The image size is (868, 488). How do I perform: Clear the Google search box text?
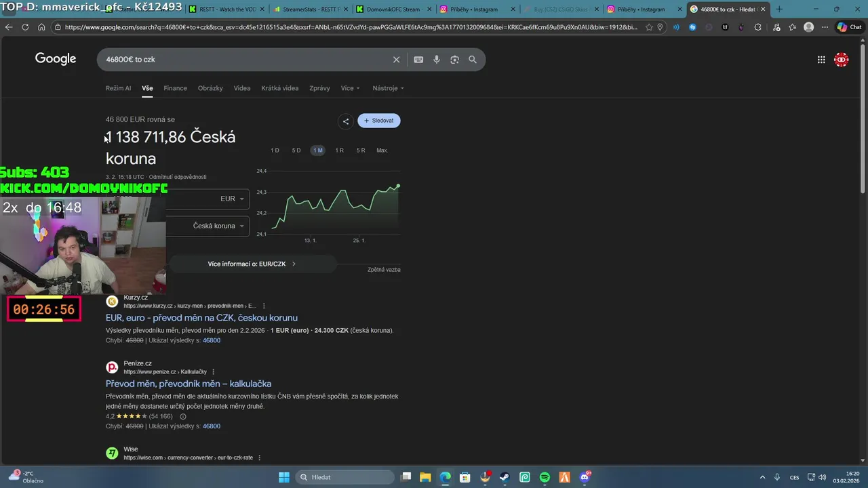[x=397, y=60]
